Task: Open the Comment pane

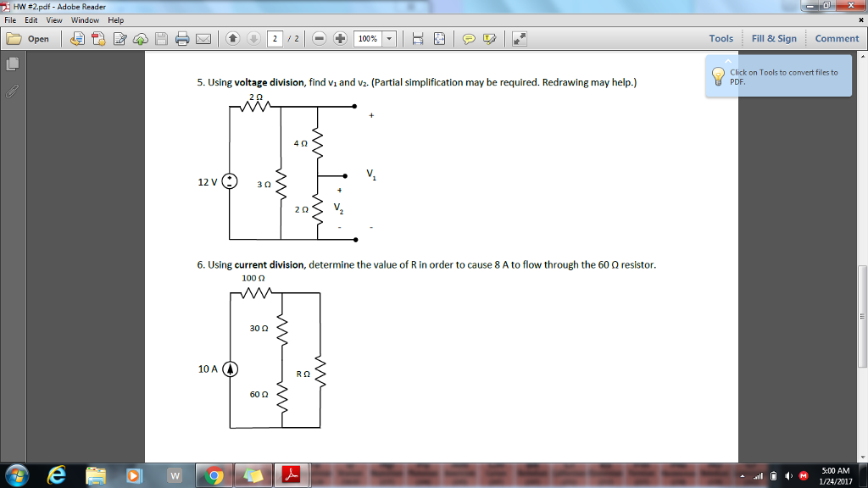Action: click(x=836, y=38)
